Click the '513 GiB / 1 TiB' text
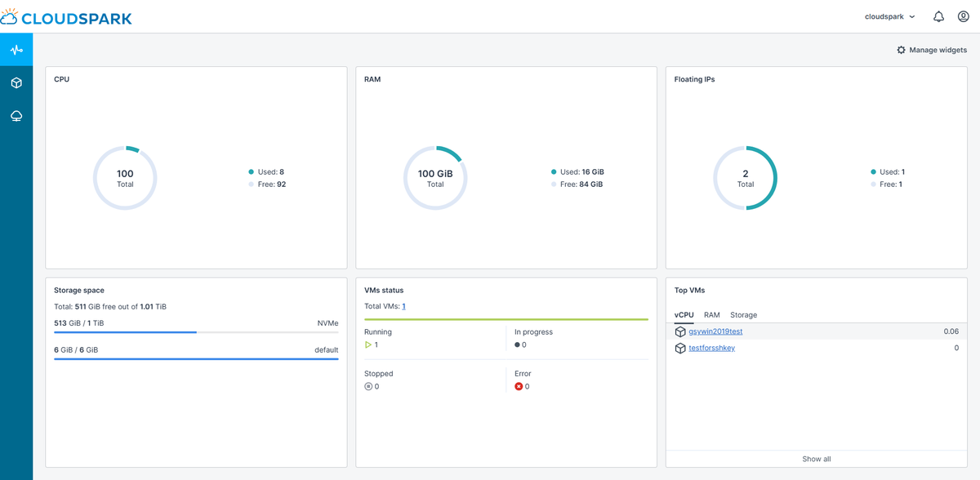Screen dimensions: 980x480 point(78,323)
